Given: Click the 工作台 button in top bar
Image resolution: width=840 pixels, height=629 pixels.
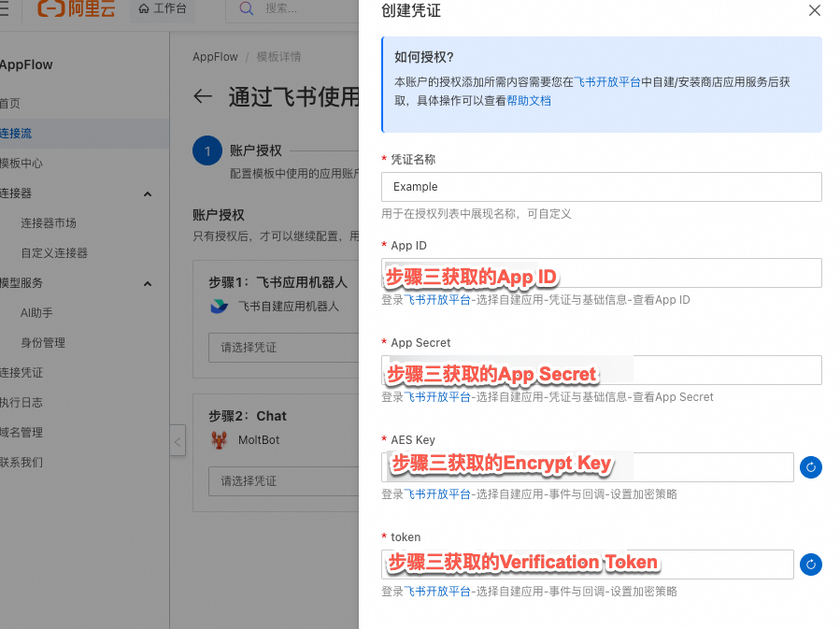Looking at the screenshot, I should pos(163,9).
